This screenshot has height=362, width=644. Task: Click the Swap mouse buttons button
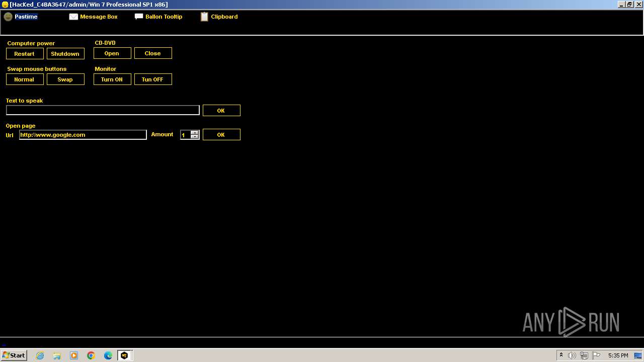click(65, 79)
